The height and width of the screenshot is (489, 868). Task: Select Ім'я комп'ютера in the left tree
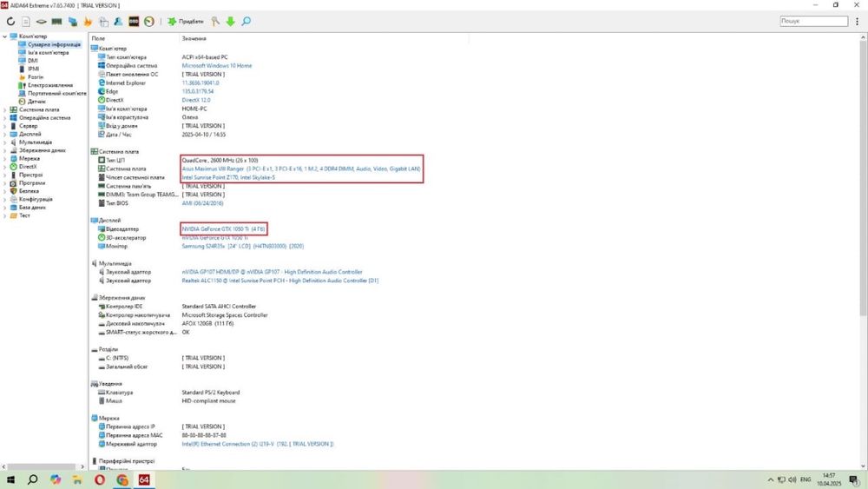(x=48, y=53)
